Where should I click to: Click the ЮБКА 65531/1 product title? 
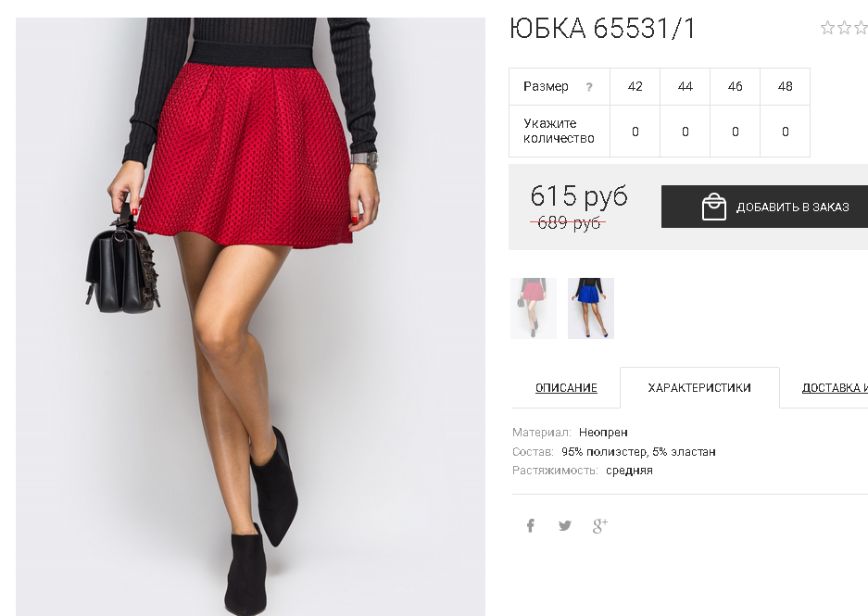click(602, 29)
